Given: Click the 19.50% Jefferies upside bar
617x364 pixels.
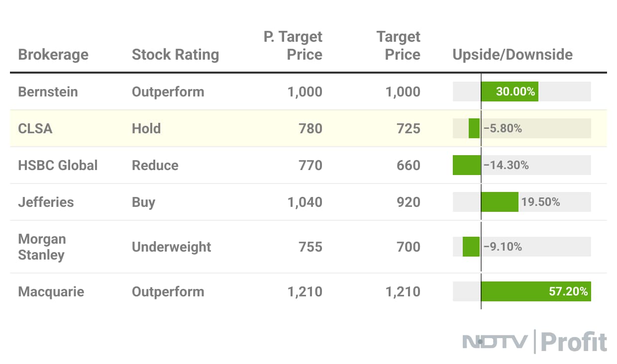Looking at the screenshot, I should 500,202.
